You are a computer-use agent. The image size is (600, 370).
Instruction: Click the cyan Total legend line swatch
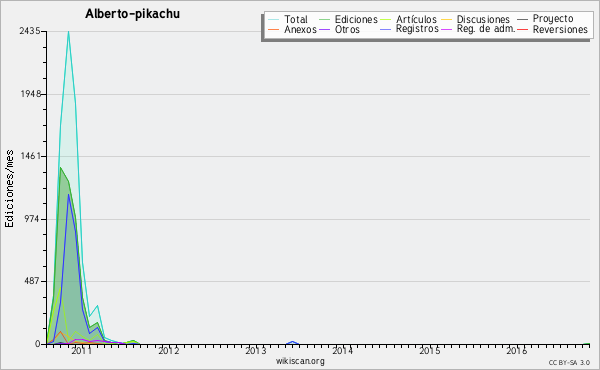pos(273,20)
